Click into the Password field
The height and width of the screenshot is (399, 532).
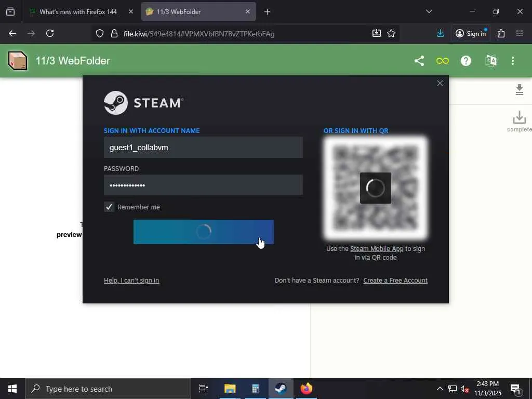(x=203, y=185)
